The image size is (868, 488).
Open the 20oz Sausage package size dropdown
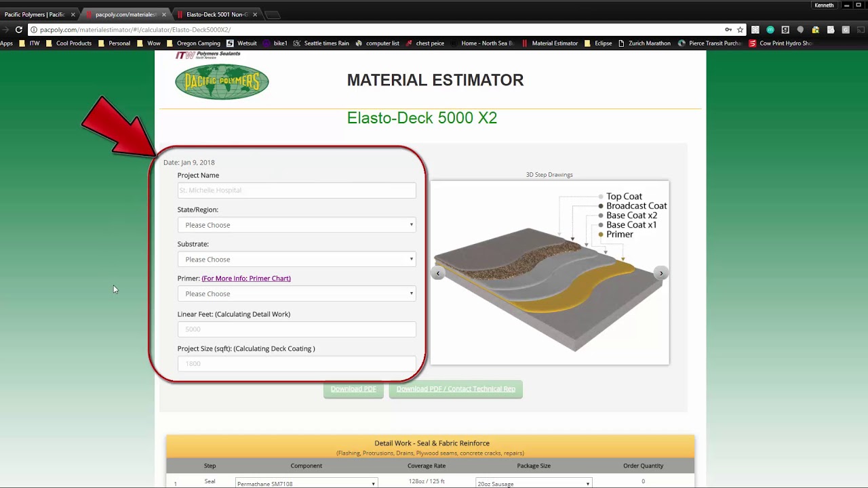[534, 483]
